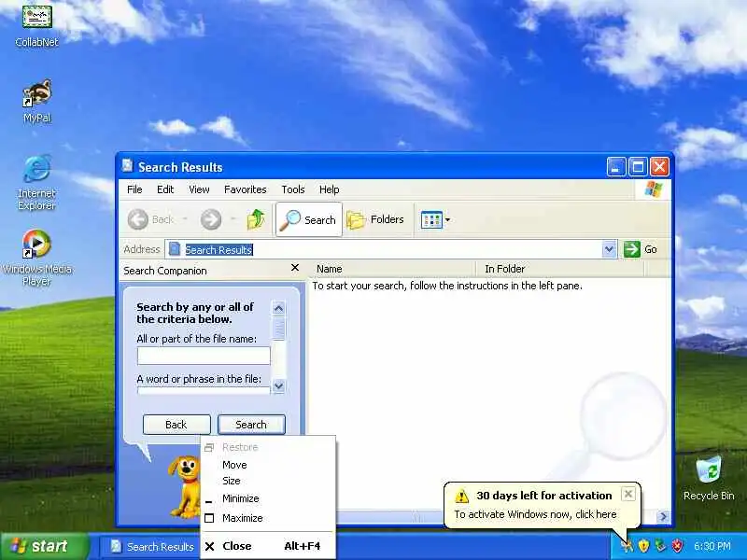The width and height of the screenshot is (747, 560).
Task: Go up one folder level
Action: (x=256, y=219)
